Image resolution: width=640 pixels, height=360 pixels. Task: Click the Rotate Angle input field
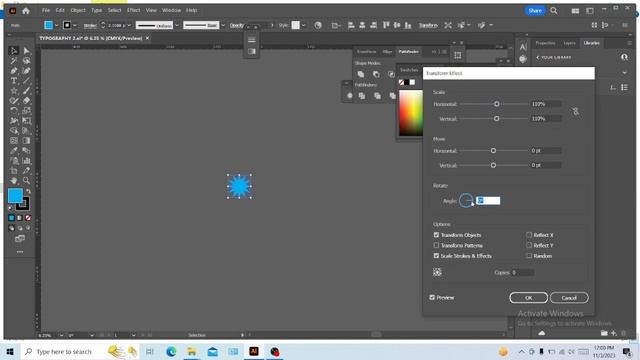coord(488,200)
